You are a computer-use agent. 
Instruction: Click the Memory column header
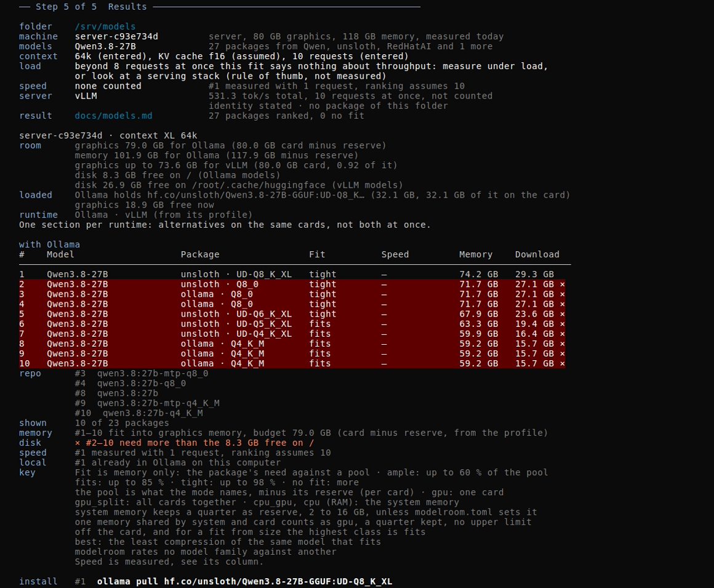point(476,255)
